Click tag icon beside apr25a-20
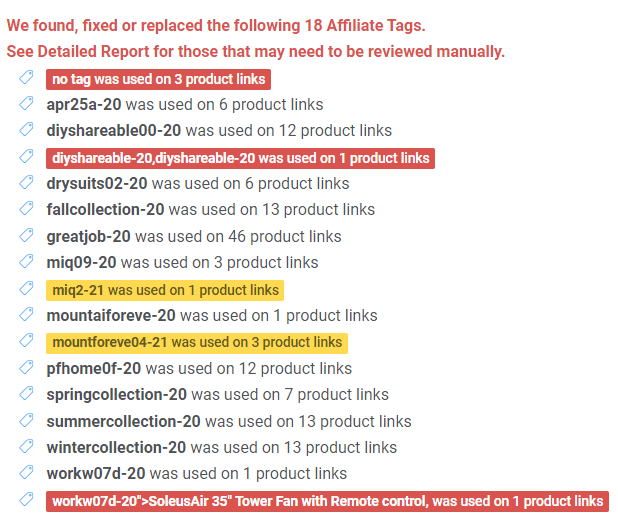The image size is (618, 522). [x=26, y=103]
